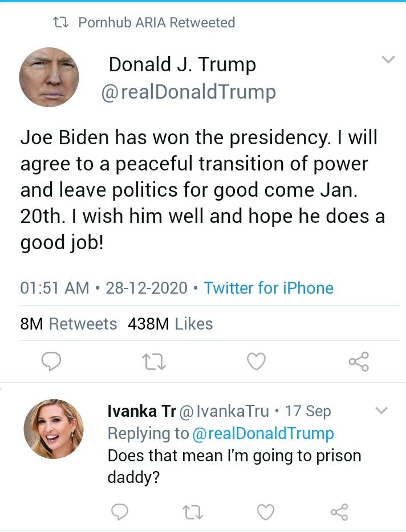
Task: Like the Ivanka Tr reply
Action: tap(266, 513)
